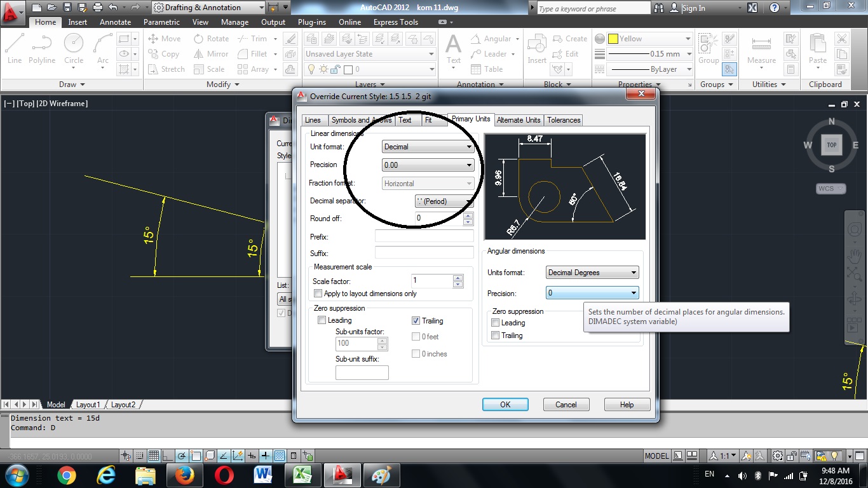Click the Table tool in Annotation
The image size is (868, 488).
tap(487, 69)
